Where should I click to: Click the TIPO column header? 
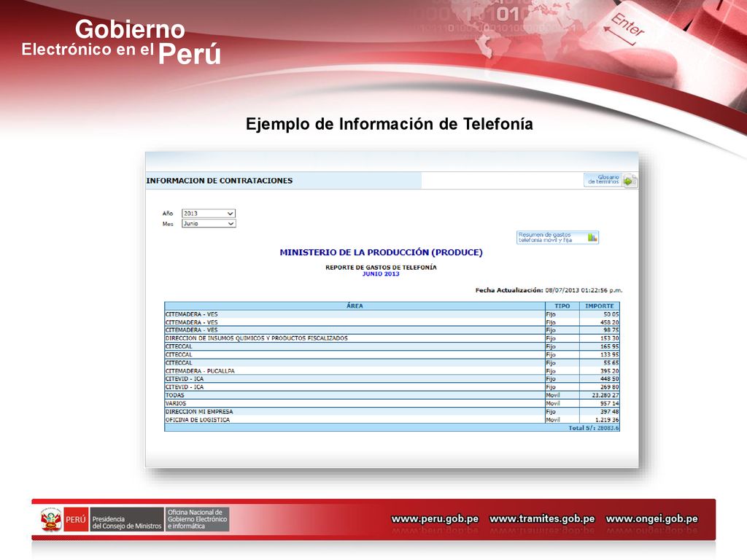pyautogui.click(x=562, y=306)
